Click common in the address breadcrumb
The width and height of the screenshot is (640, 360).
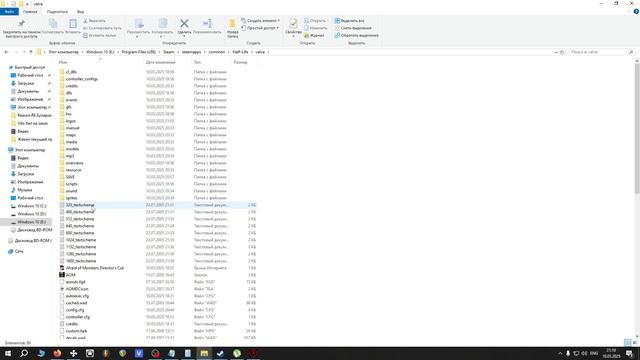pyautogui.click(x=217, y=52)
